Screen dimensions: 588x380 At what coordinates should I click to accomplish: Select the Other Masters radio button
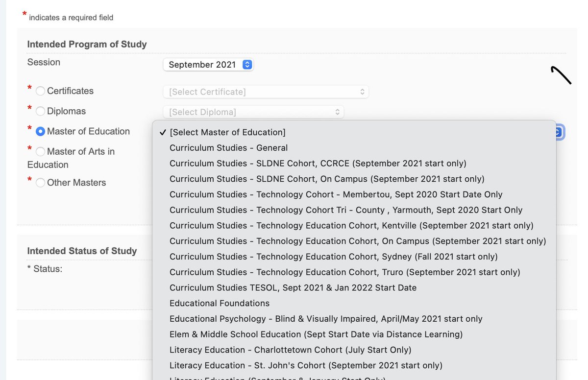click(x=40, y=183)
